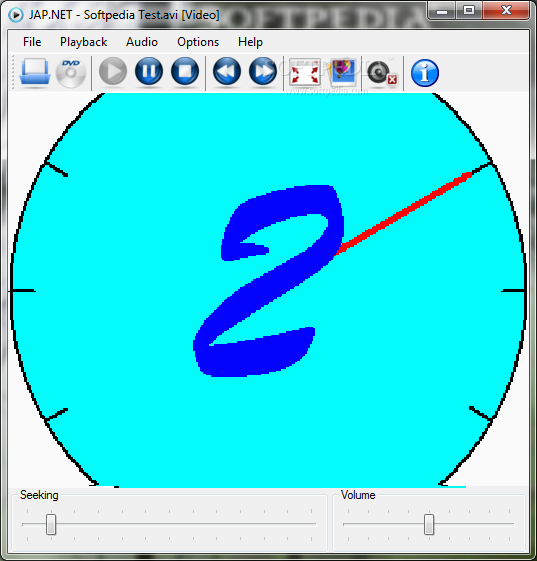The image size is (537, 561).
Task: Click the Seeking slider thumb
Action: click(51, 525)
